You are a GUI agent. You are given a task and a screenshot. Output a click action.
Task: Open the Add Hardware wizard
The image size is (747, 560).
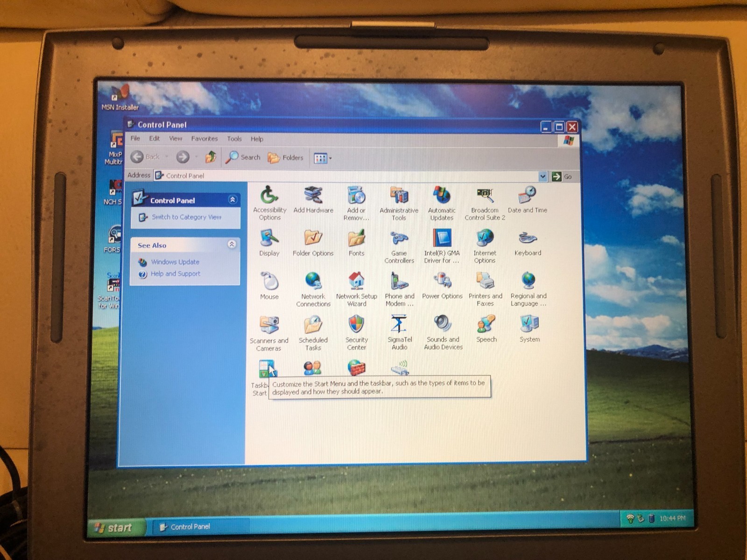coord(313,200)
